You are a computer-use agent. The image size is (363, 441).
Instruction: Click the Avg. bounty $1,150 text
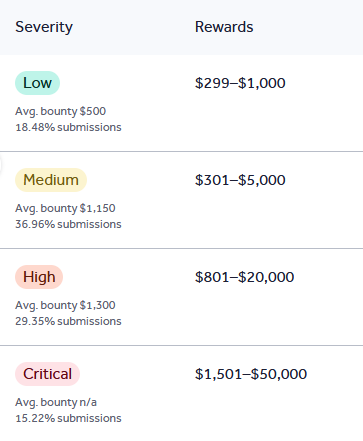[x=65, y=208]
